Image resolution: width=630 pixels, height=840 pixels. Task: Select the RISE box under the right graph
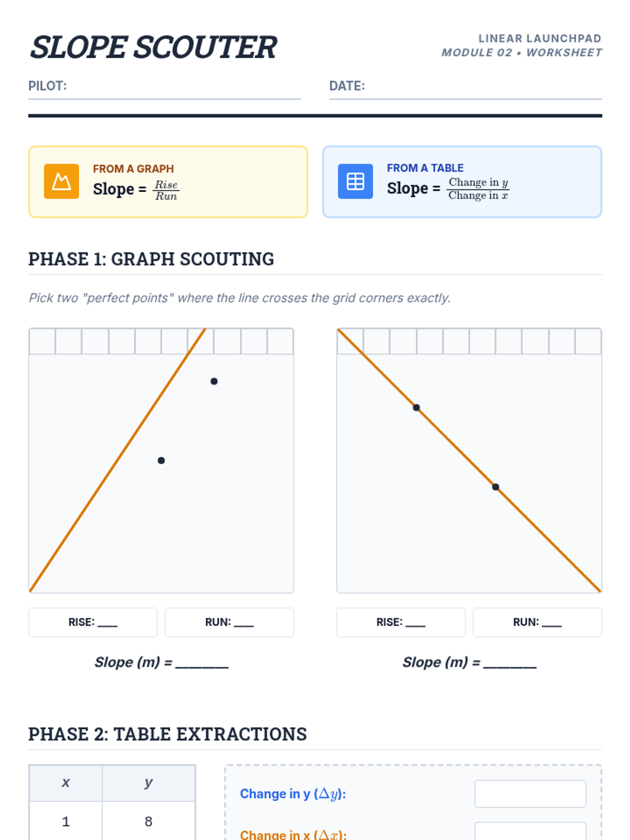click(x=401, y=623)
